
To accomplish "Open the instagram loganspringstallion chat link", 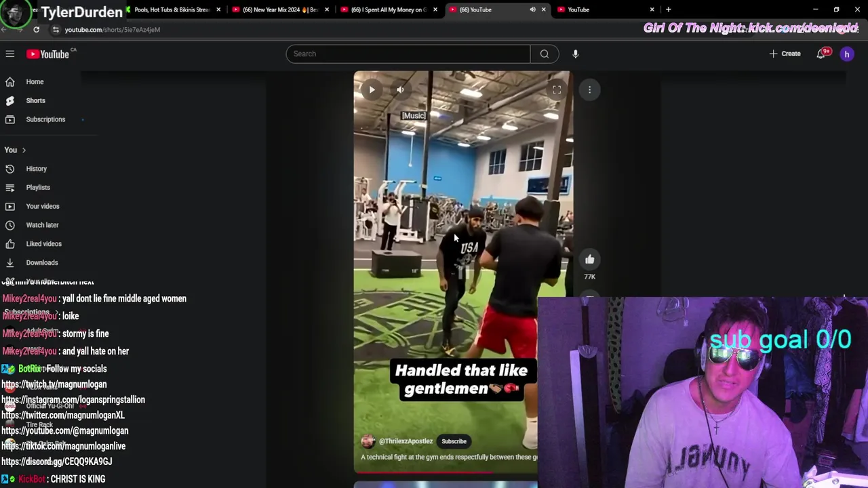I will 73,400.
